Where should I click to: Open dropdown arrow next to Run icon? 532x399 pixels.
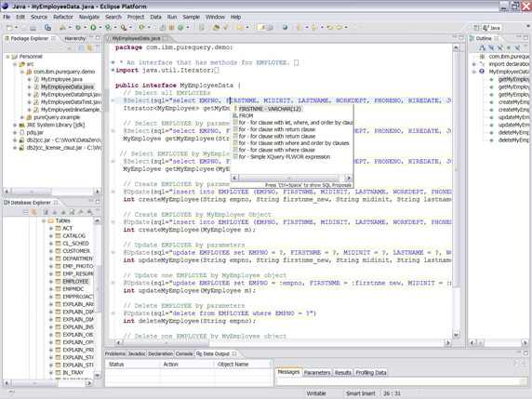[x=100, y=28]
